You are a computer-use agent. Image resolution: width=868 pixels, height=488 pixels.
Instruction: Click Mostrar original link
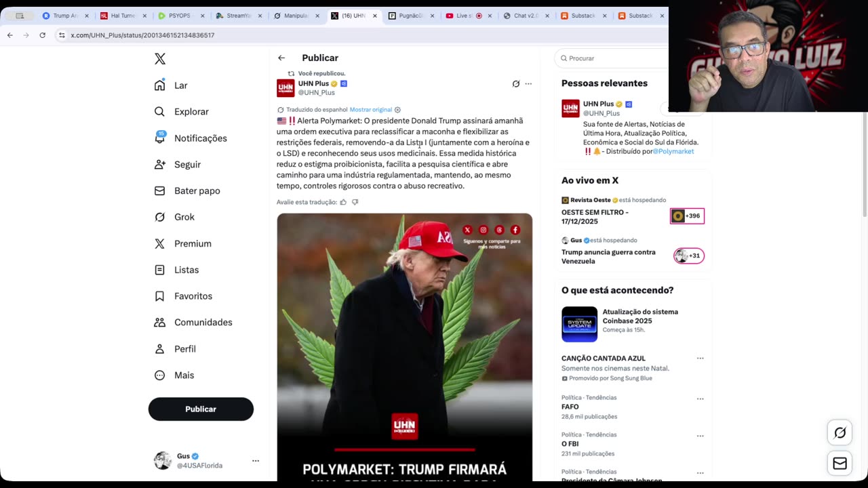(x=371, y=110)
